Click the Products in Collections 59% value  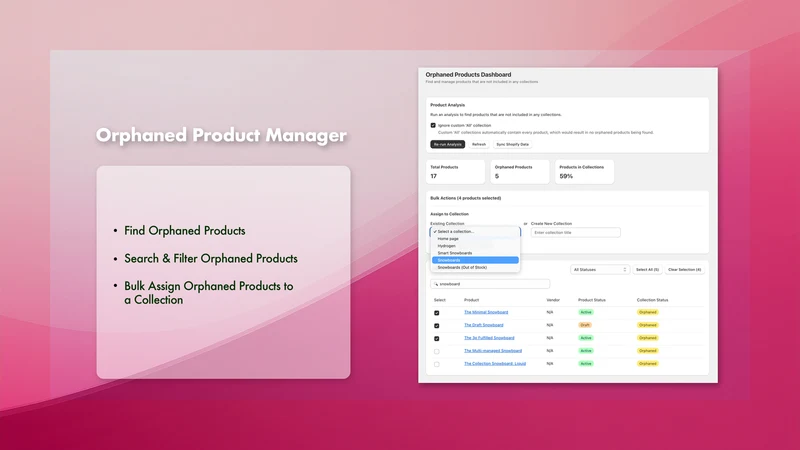566,176
